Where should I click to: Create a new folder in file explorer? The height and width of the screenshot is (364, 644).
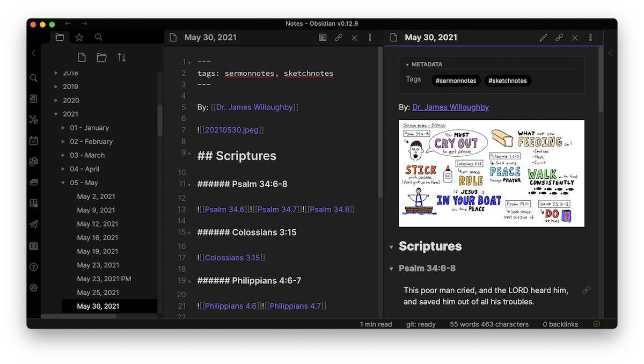click(101, 57)
